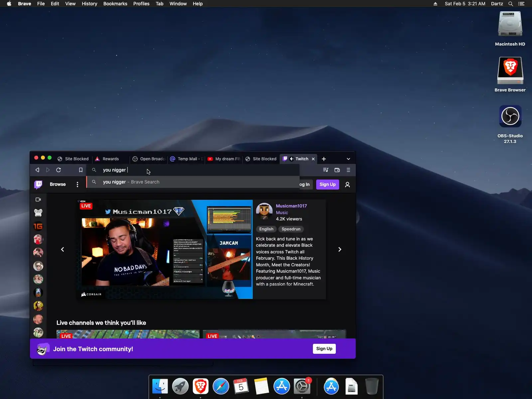Viewport: 532px width, 399px height.
Task: Select the Speedrun tag
Action: (x=291, y=229)
